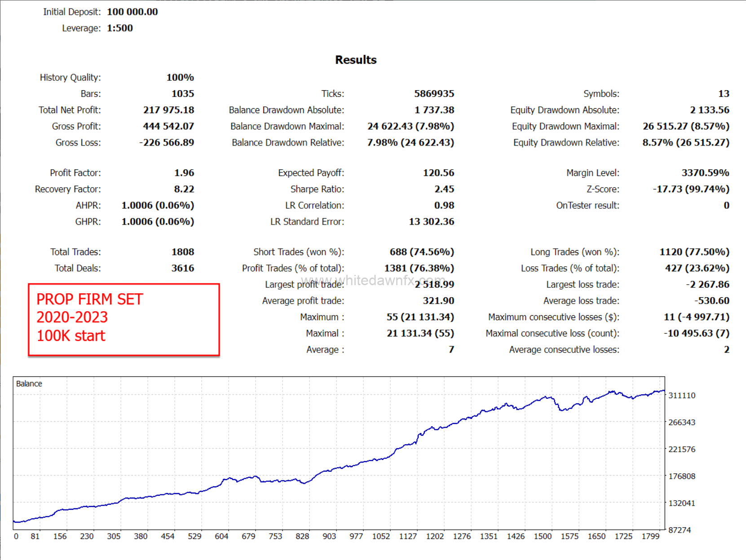Click the 87274 label on the chart y-axis
746x560 pixels.
[679, 530]
